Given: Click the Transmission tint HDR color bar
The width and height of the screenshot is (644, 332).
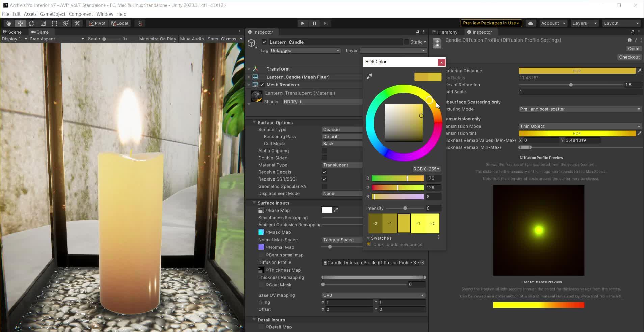Looking at the screenshot, I should click(x=577, y=133).
